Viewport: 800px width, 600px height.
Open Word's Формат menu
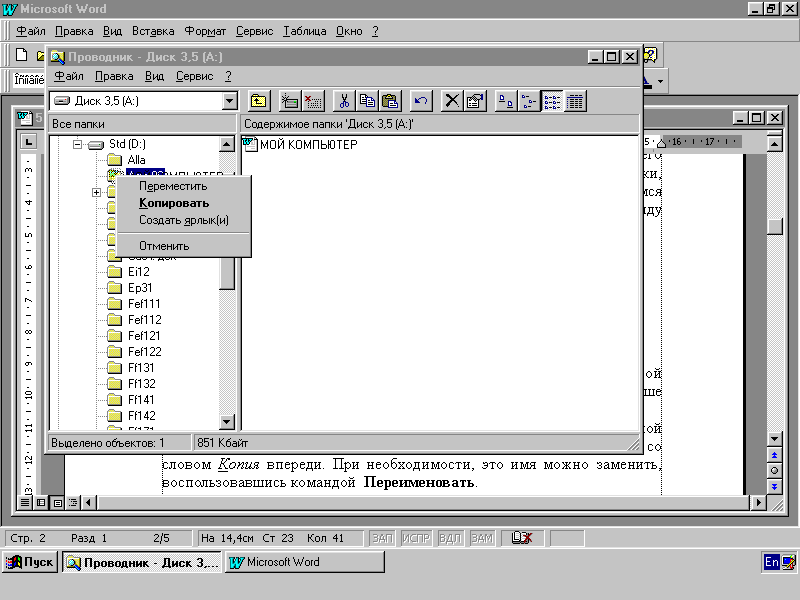tap(205, 31)
